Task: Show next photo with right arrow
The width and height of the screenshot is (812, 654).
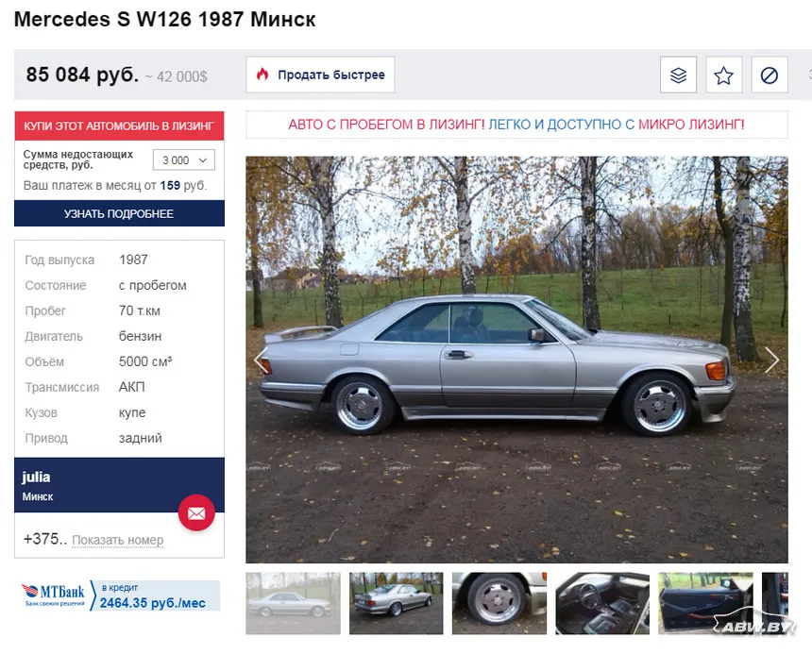Action: click(771, 360)
